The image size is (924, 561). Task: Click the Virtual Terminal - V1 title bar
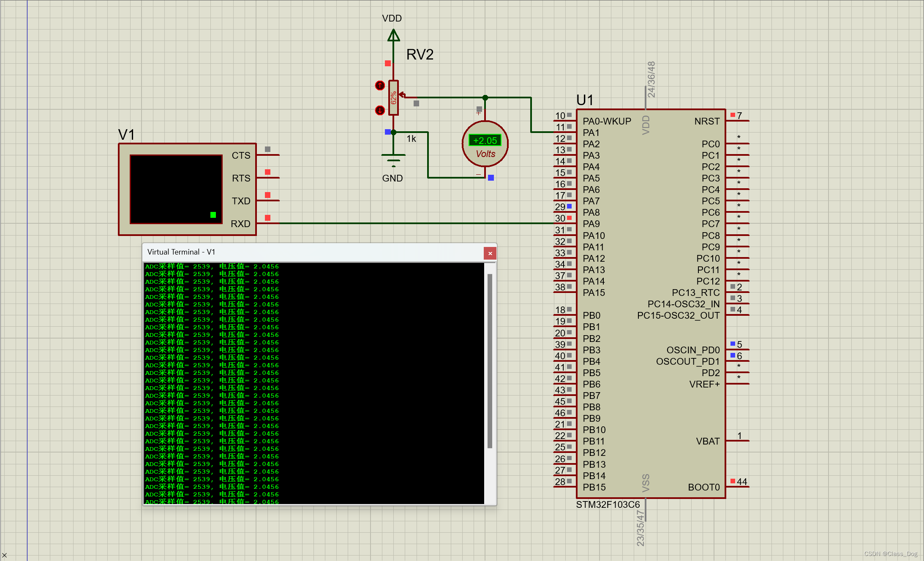(313, 252)
